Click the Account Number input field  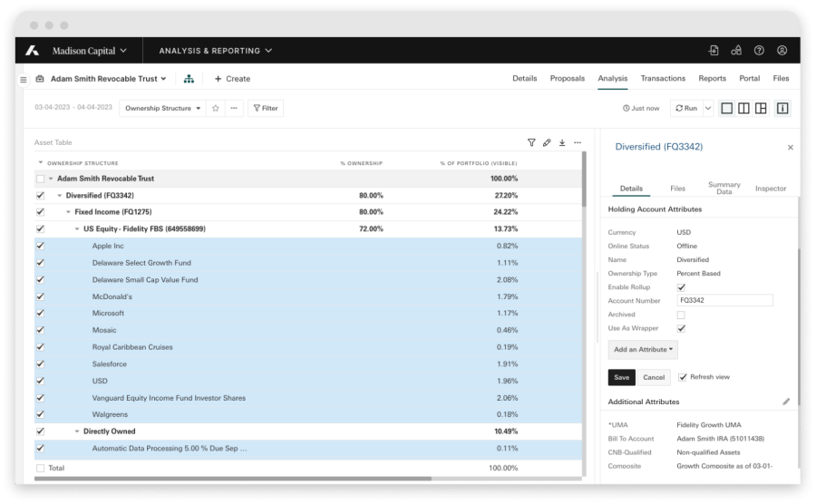click(x=724, y=301)
